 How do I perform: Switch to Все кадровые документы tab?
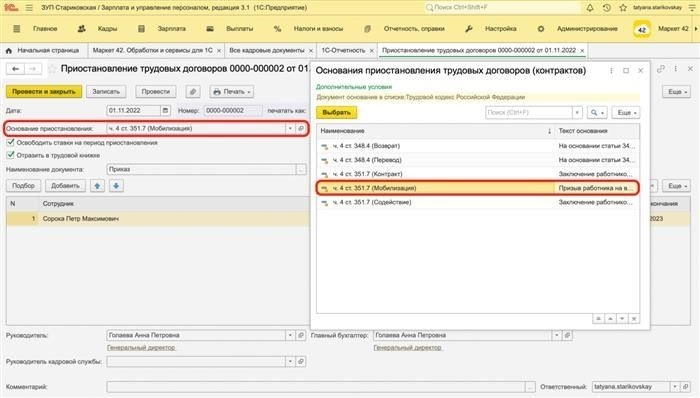click(x=267, y=50)
